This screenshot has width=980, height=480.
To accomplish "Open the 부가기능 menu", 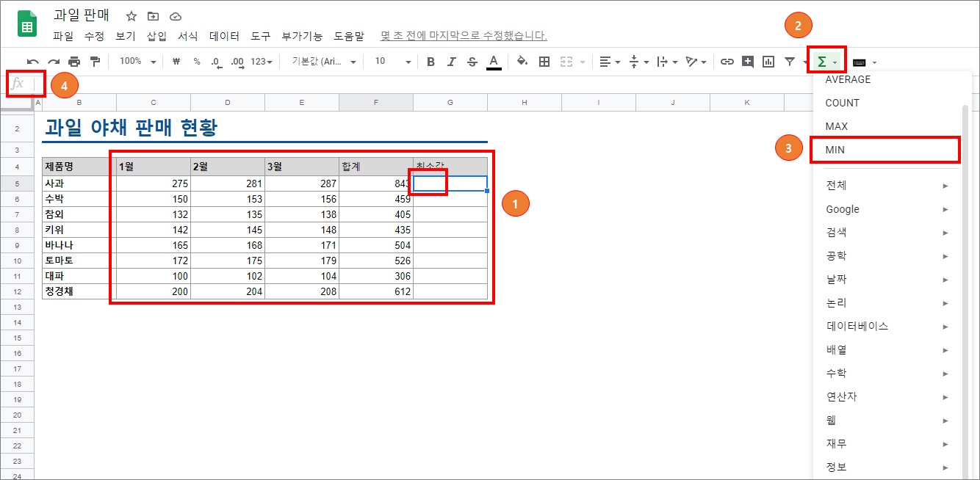I will point(302,36).
